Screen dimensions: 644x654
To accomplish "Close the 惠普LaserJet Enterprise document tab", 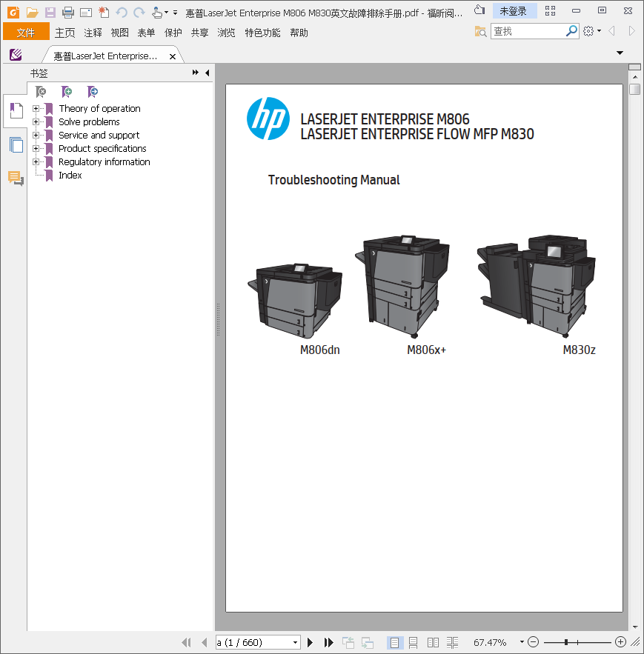I will [173, 56].
